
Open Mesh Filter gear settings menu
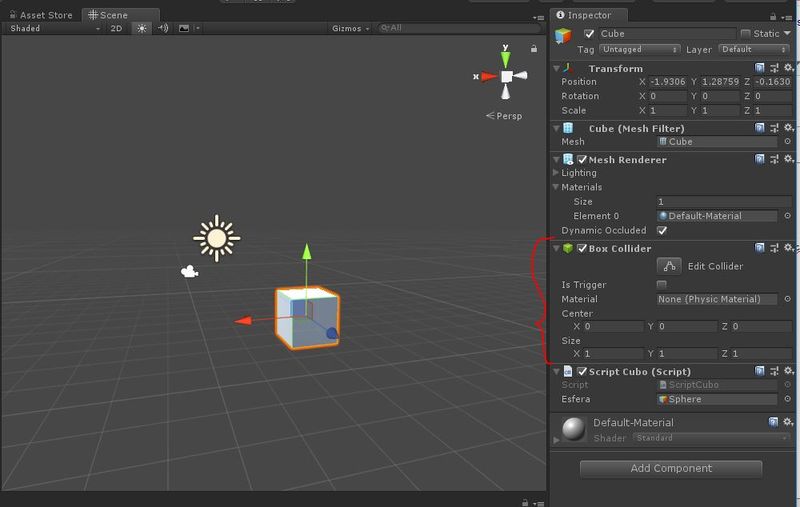pos(788,128)
